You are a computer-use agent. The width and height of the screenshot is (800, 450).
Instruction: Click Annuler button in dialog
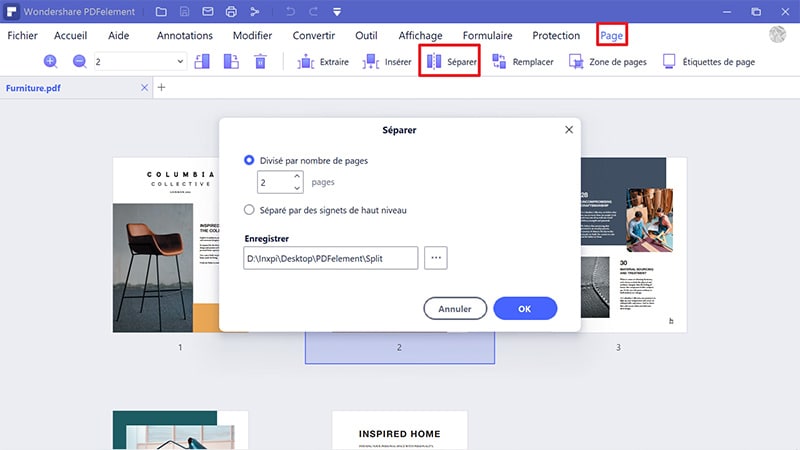[455, 309]
